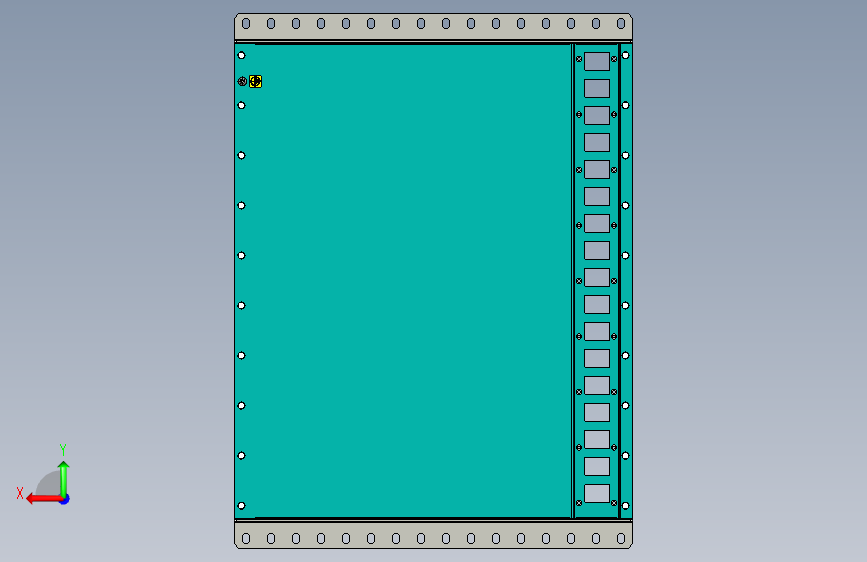Select the top gray slotted mounting rail
Image resolution: width=867 pixels, height=562 pixels.
pyautogui.click(x=434, y=27)
